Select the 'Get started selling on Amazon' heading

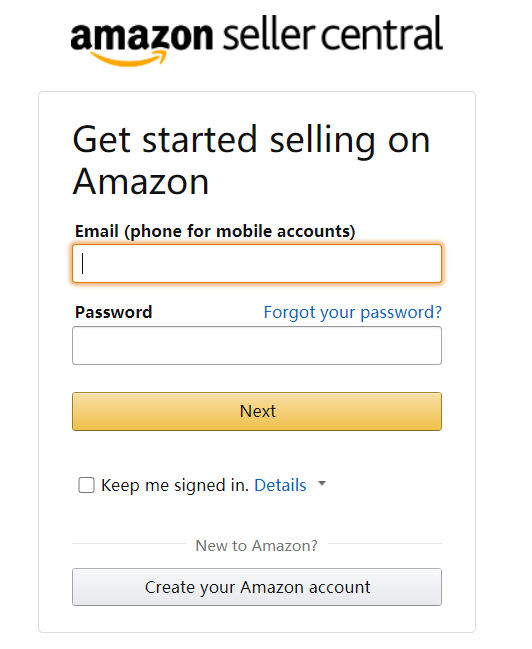251,161
